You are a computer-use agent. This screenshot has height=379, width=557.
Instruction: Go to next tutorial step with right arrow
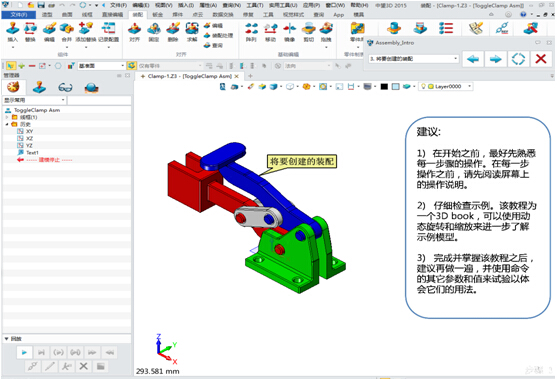click(496, 59)
